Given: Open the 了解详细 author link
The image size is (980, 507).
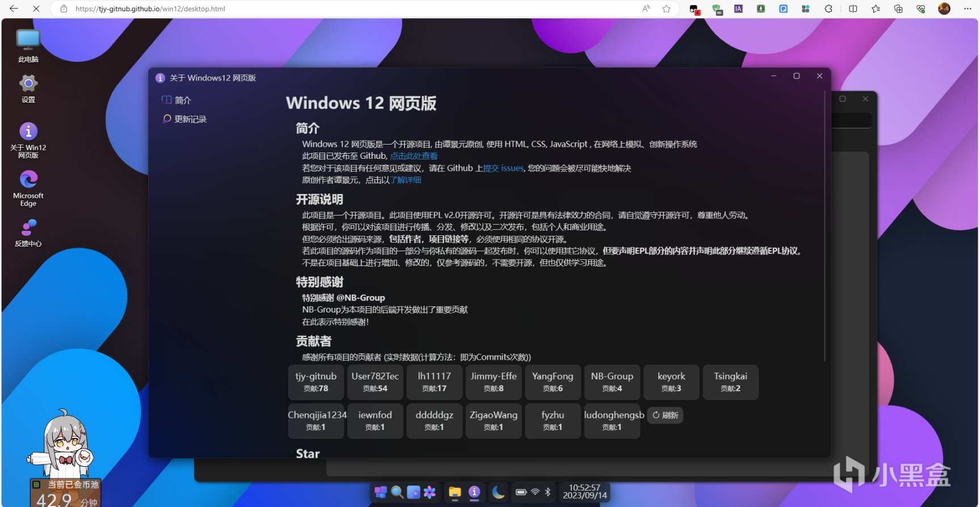Looking at the screenshot, I should pyautogui.click(x=406, y=180).
